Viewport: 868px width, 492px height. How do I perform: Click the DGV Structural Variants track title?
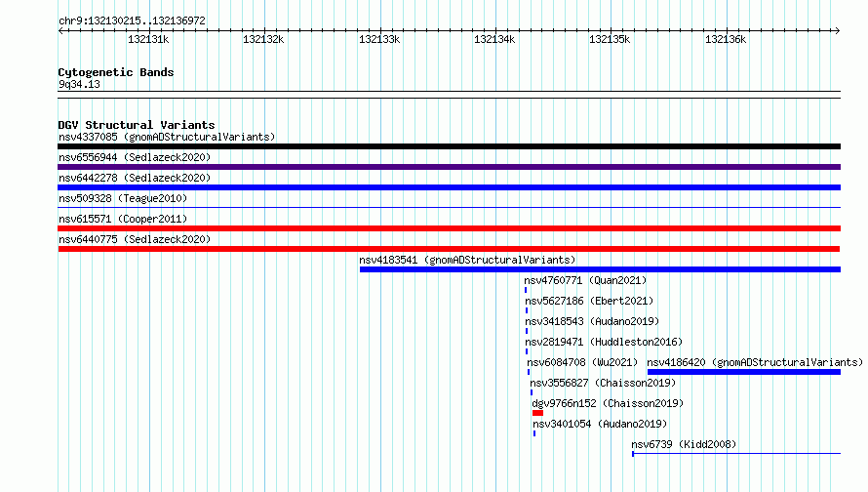[137, 125]
